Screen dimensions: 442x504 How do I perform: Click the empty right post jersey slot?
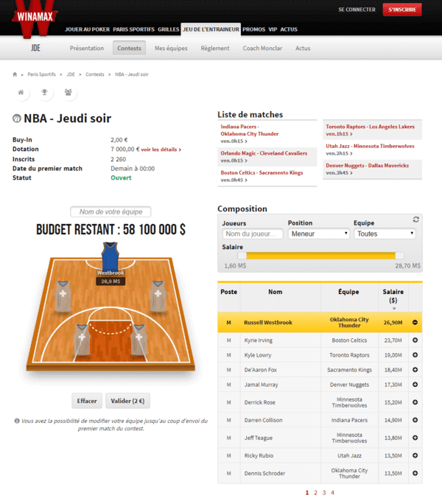139,340
